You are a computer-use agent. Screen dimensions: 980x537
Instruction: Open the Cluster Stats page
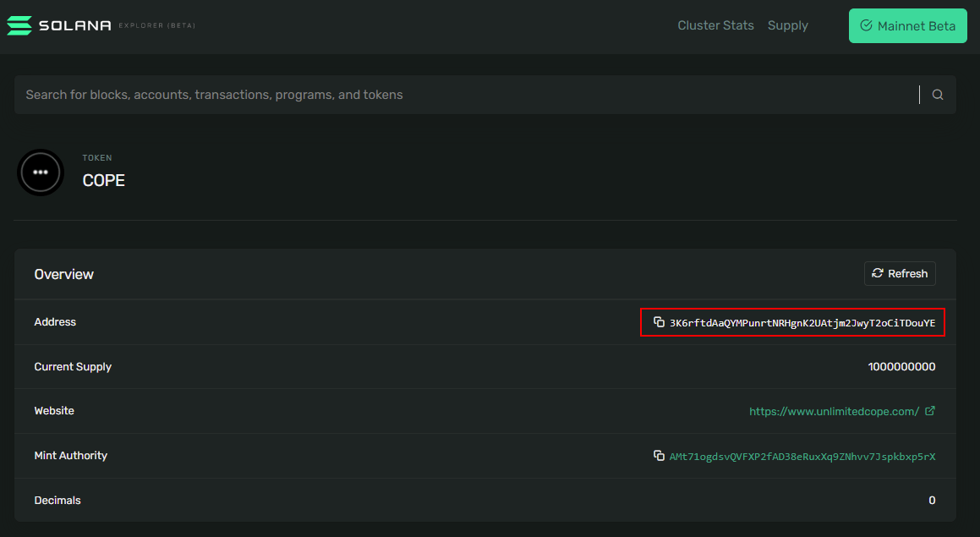(x=715, y=25)
